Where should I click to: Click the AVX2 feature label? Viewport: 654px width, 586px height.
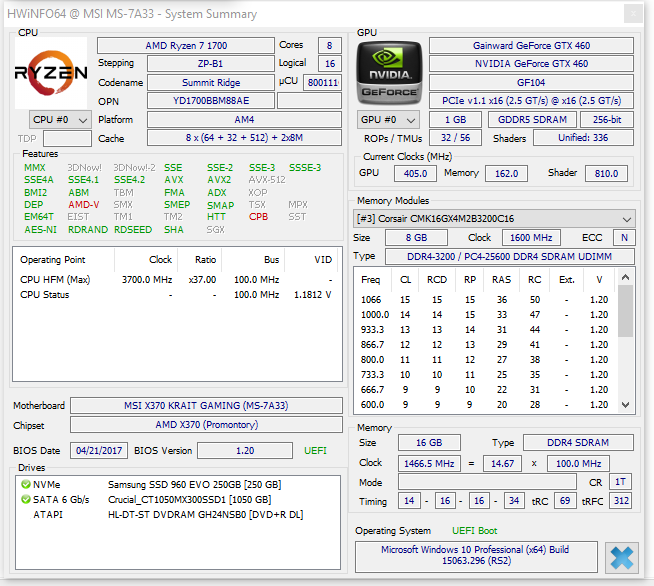(219, 180)
